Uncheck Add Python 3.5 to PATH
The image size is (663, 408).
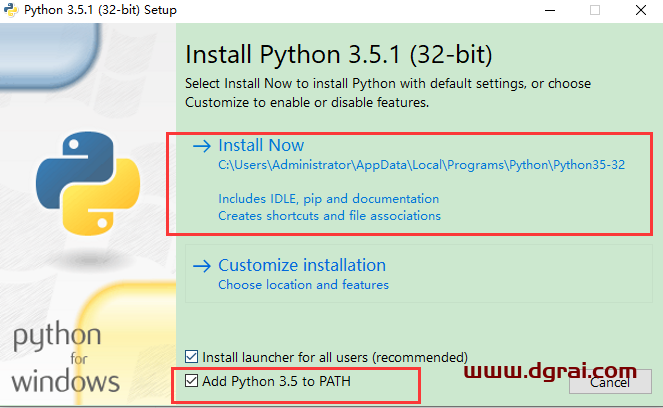coord(191,381)
